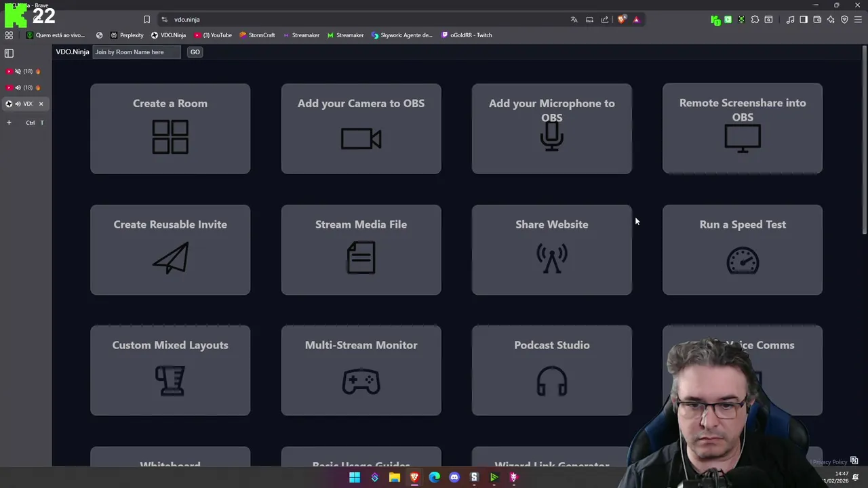Toggle vertical tabs panel icon
This screenshot has height=488, width=868.
pos(9,53)
